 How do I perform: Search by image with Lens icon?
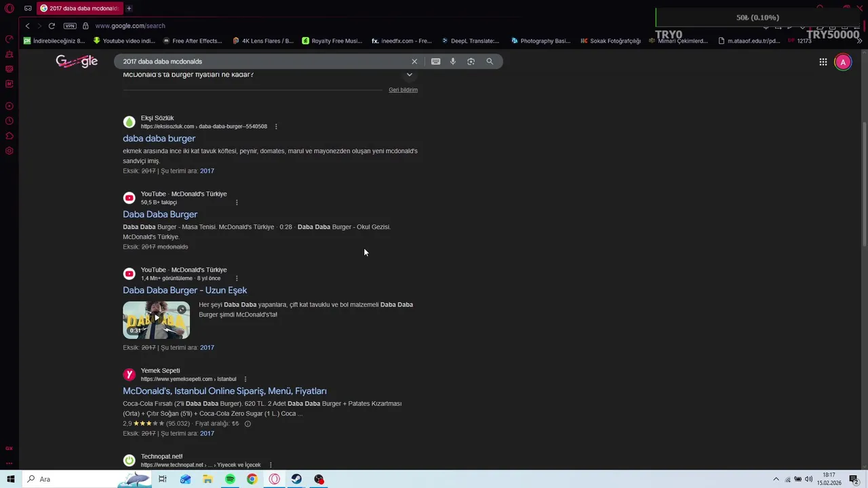click(x=471, y=61)
